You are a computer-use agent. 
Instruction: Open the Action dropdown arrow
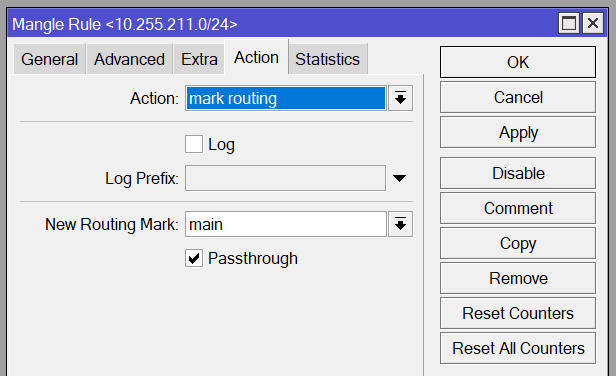[x=400, y=98]
